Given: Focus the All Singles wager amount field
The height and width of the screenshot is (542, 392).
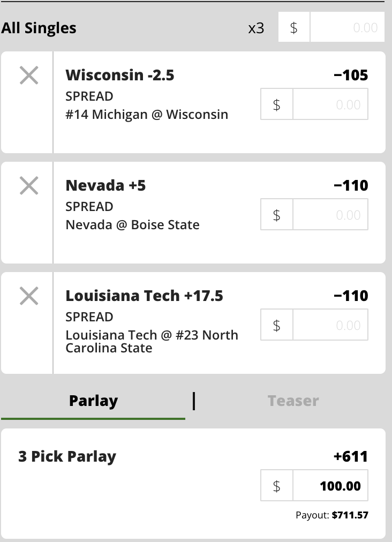Looking at the screenshot, I should click(x=347, y=27).
